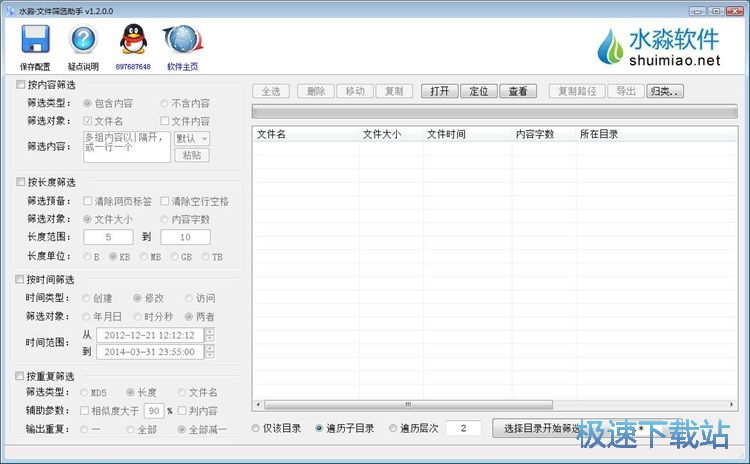Click the app icon in title bar
The image size is (750, 464).
11,11
